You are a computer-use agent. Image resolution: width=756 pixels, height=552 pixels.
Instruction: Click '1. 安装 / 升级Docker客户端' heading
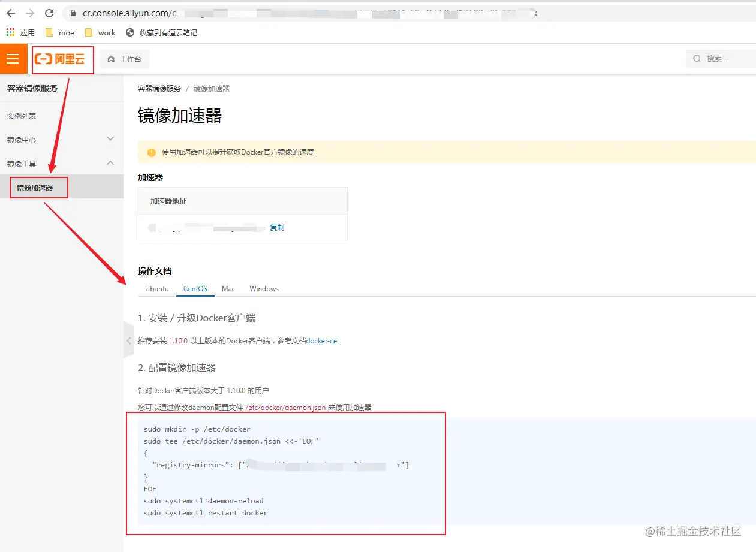197,318
